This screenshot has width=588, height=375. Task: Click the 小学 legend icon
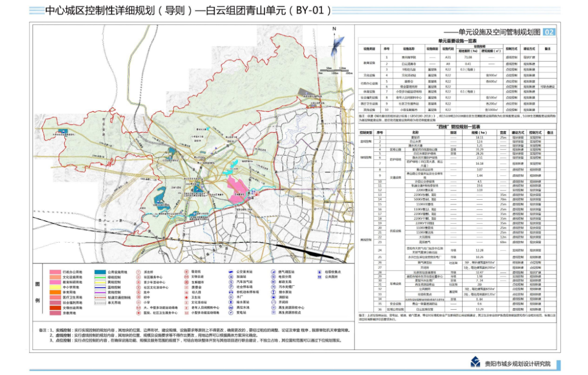click(x=139, y=302)
